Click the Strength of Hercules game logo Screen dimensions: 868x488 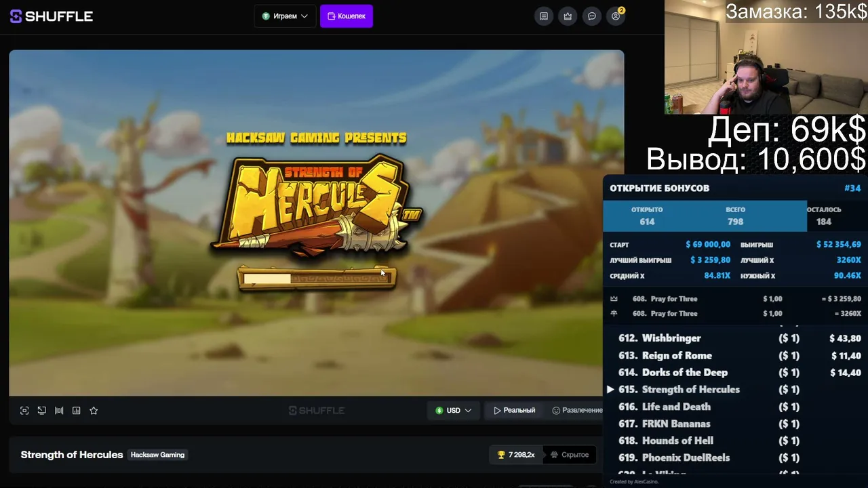coord(316,206)
